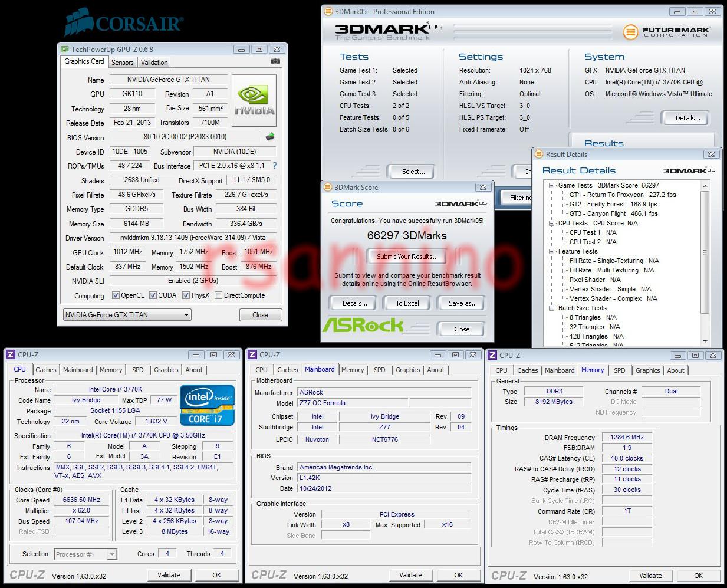This screenshot has height=588, width=727.
Task: Click the GPU-Z screenshot camera icon
Action: [275, 61]
